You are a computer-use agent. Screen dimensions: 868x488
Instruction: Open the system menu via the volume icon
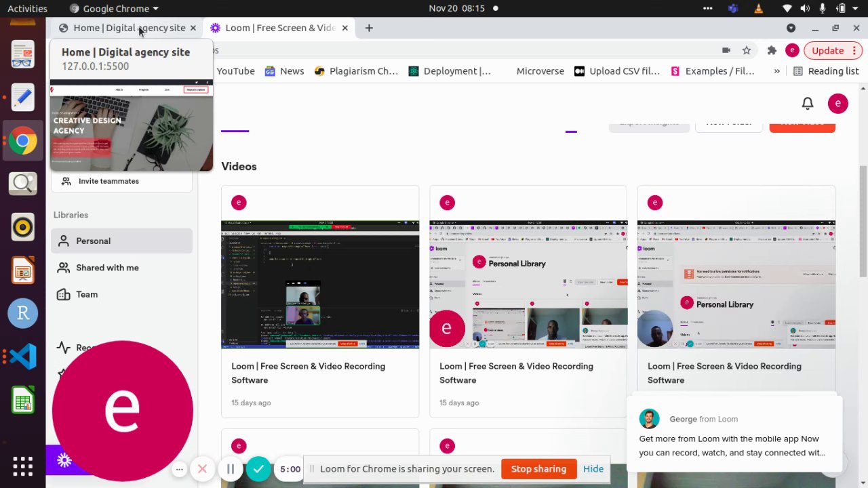[x=804, y=8]
